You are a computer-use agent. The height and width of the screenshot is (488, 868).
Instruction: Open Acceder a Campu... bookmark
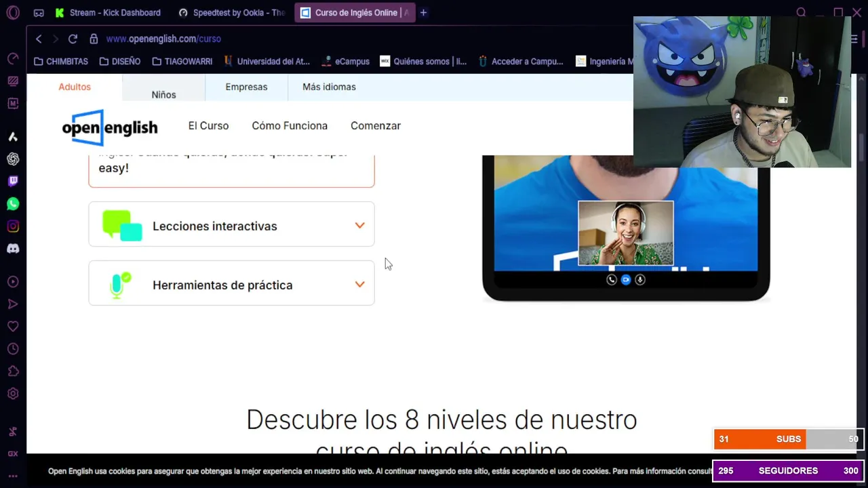coord(520,61)
